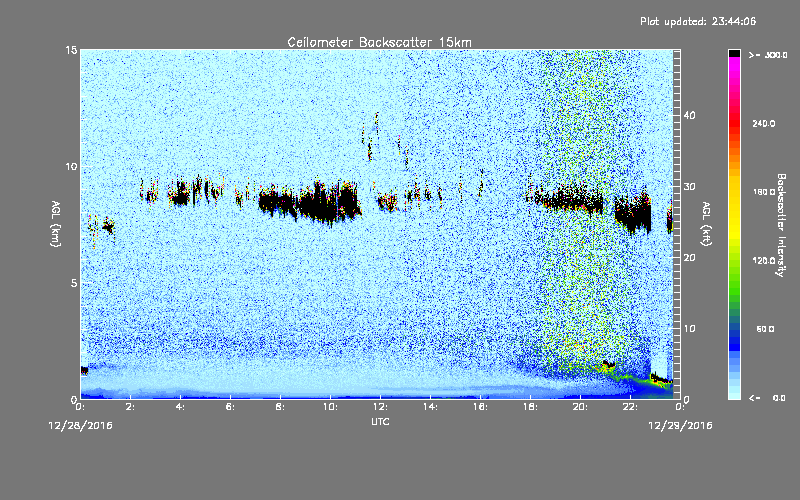The image size is (800, 500).
Task: Click the 'Plot updated: 23:44:06' timestamp
Action: (x=698, y=21)
